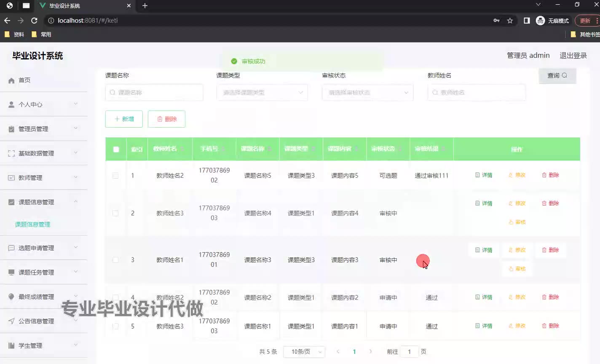Toggle the select-all checkbox in table header
600x364 pixels.
pyautogui.click(x=116, y=149)
